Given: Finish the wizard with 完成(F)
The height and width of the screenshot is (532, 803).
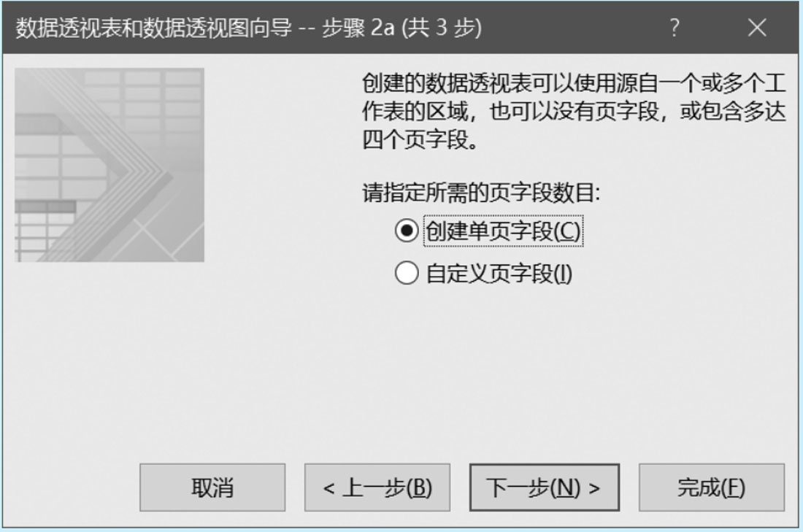Looking at the screenshot, I should click(711, 487).
